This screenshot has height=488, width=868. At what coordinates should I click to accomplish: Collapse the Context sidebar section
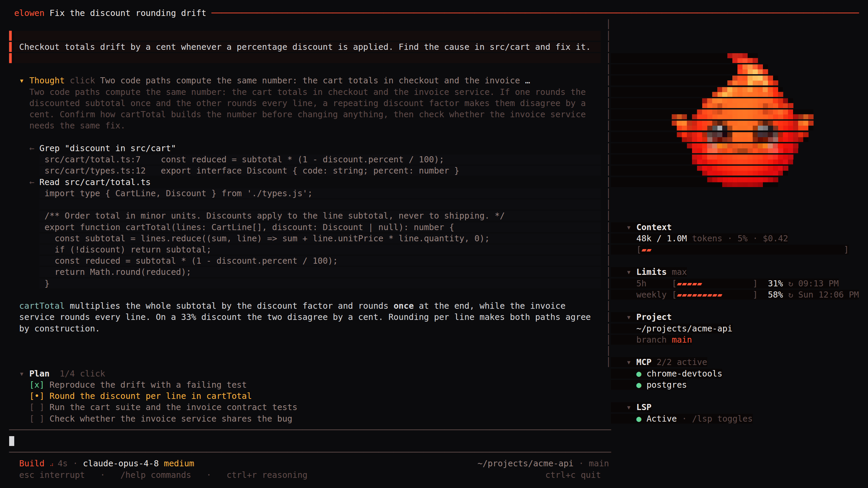pos(629,227)
